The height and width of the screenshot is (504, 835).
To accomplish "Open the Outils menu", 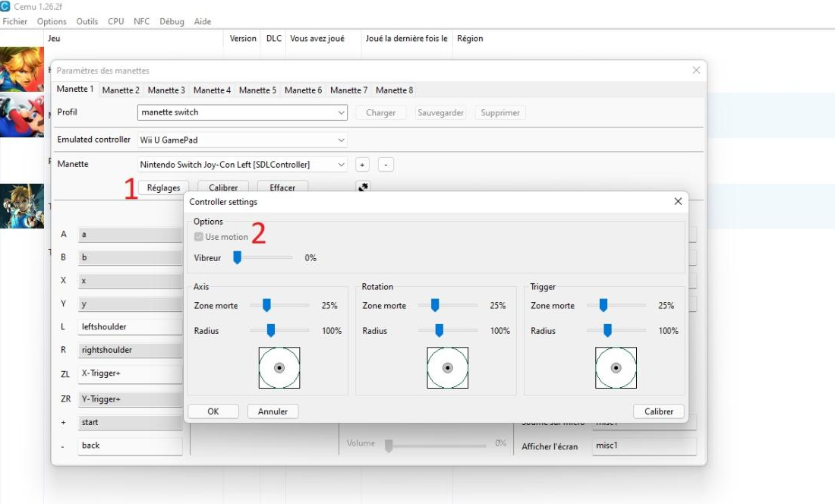I will 87,21.
